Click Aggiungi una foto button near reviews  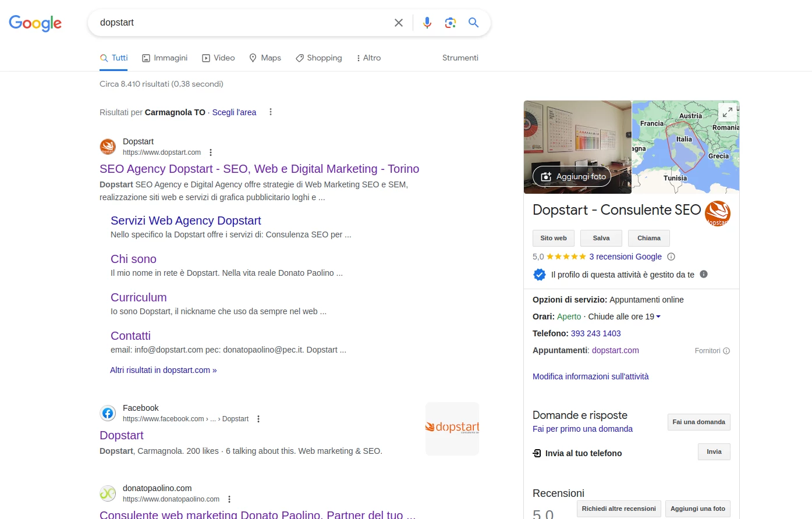[x=698, y=509]
